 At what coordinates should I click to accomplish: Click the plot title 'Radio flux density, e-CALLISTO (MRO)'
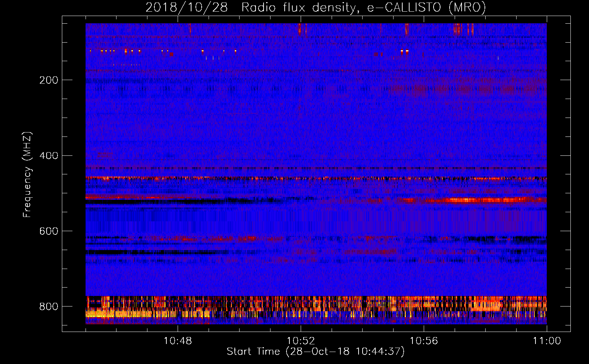(x=363, y=8)
